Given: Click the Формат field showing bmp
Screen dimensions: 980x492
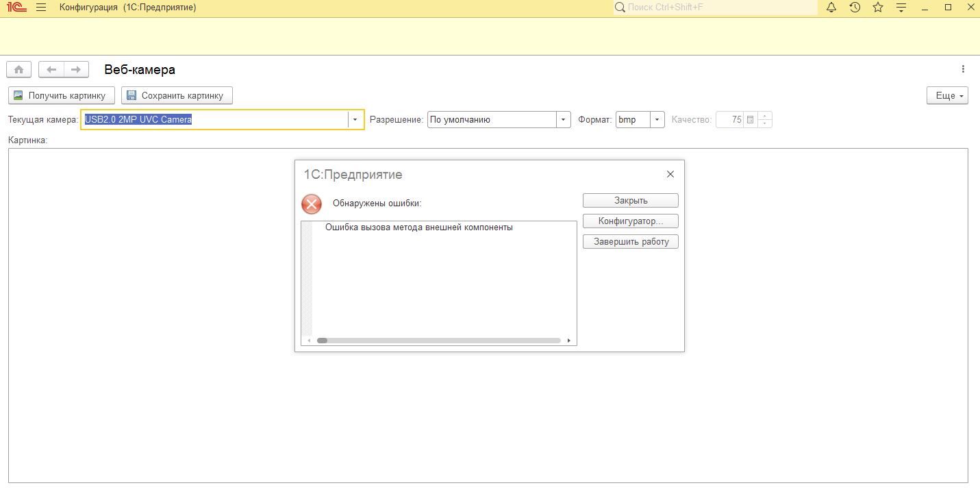Looking at the screenshot, I should [633, 120].
